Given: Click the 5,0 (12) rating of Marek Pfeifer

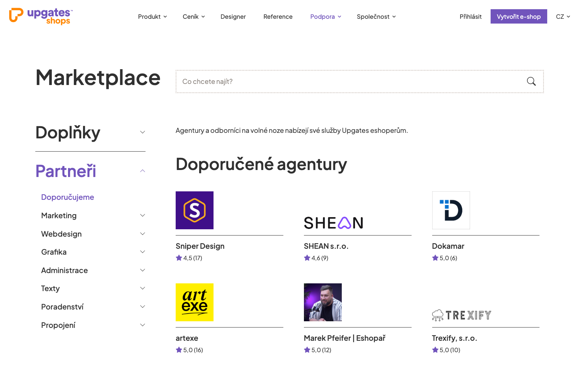Looking at the screenshot, I should tap(318, 350).
